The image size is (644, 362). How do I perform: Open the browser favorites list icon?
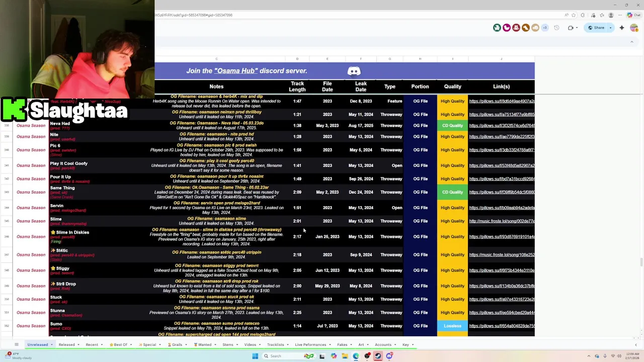[602, 15]
